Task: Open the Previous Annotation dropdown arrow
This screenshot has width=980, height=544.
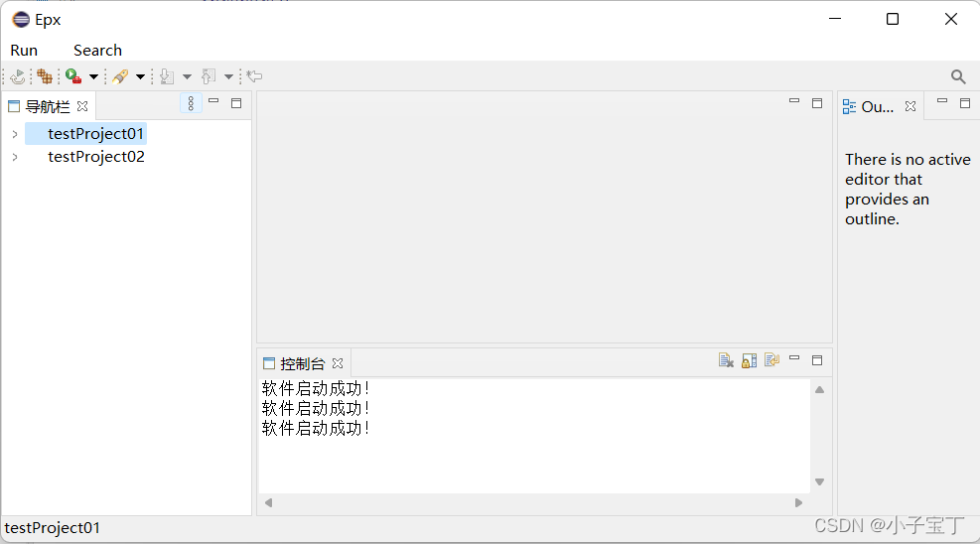Action: pos(228,76)
